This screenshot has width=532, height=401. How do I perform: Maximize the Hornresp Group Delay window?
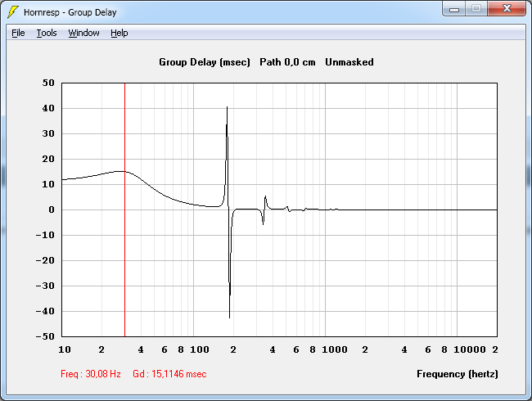(x=476, y=9)
